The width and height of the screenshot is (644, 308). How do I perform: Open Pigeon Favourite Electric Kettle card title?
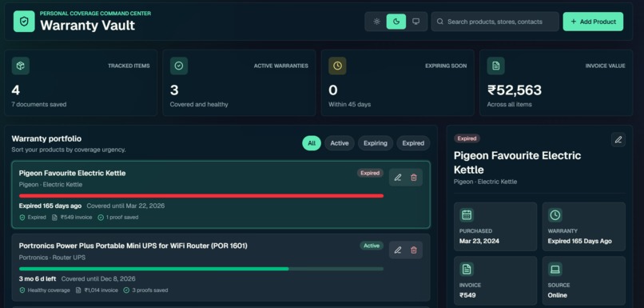(72, 173)
